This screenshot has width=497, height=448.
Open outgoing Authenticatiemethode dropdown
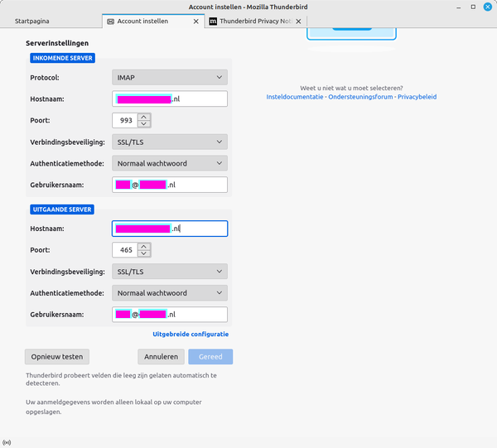[x=170, y=293]
